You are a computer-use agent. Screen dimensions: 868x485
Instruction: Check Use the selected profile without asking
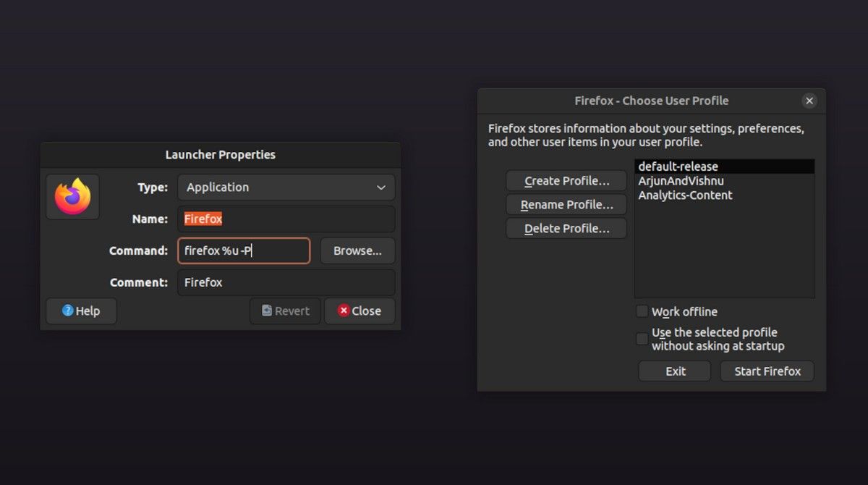tap(642, 339)
